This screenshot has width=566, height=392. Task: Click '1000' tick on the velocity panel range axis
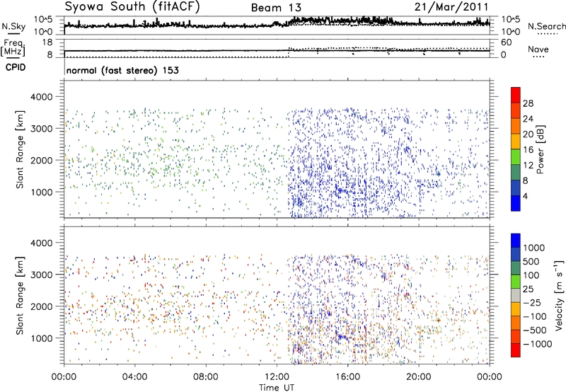pos(42,338)
